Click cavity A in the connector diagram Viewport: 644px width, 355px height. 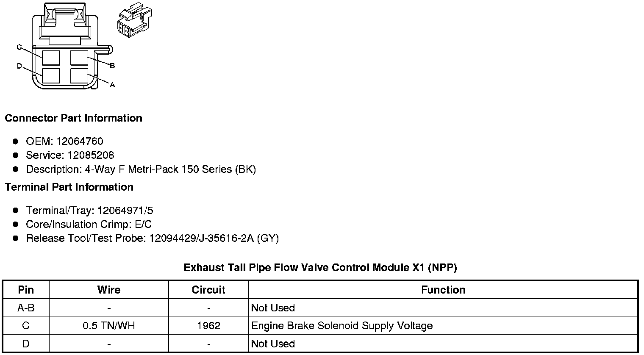79,75
